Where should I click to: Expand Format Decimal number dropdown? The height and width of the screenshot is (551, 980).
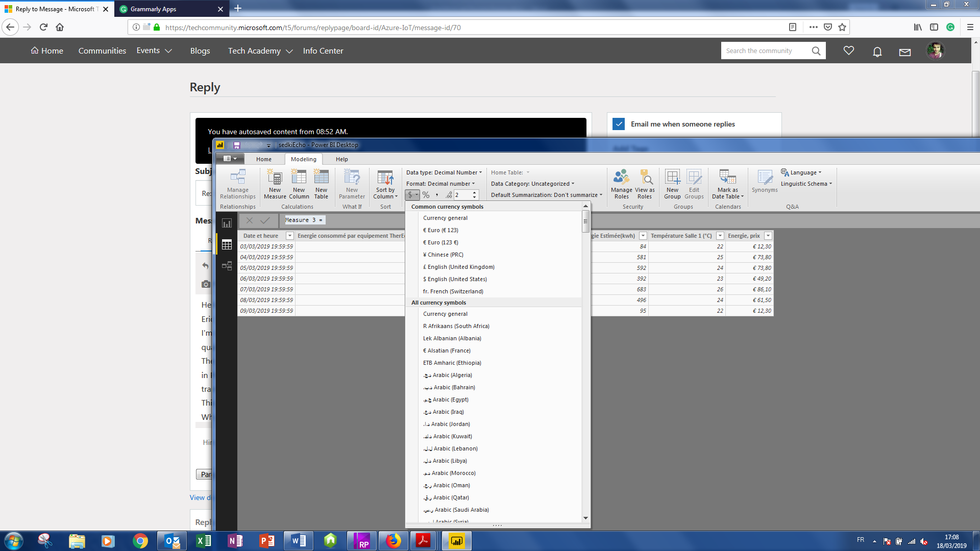point(440,184)
